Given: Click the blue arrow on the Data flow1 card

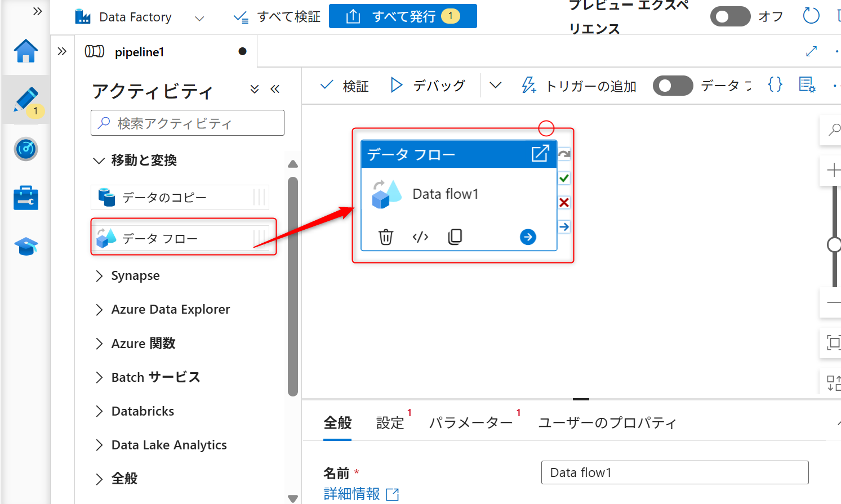Looking at the screenshot, I should (x=527, y=237).
